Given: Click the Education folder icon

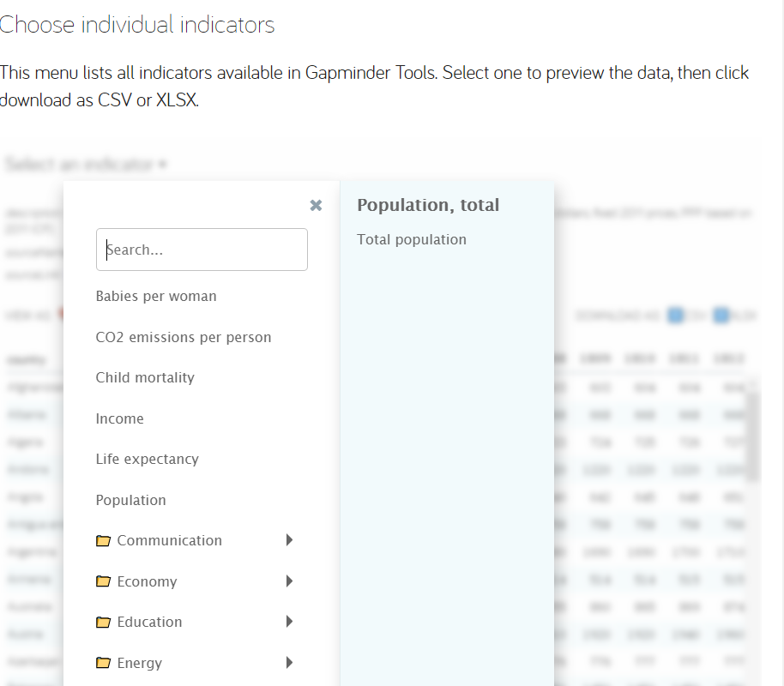Looking at the screenshot, I should [104, 623].
